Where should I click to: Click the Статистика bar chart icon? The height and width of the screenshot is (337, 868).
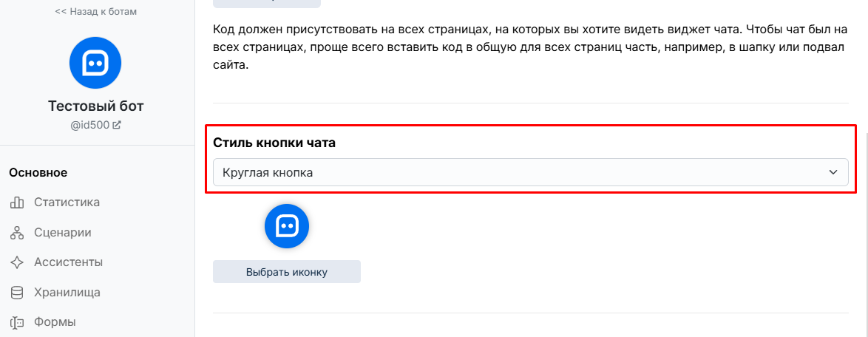coord(17,202)
